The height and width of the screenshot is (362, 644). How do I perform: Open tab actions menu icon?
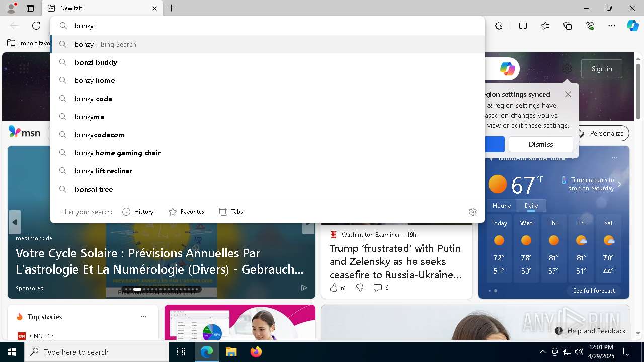point(30,8)
